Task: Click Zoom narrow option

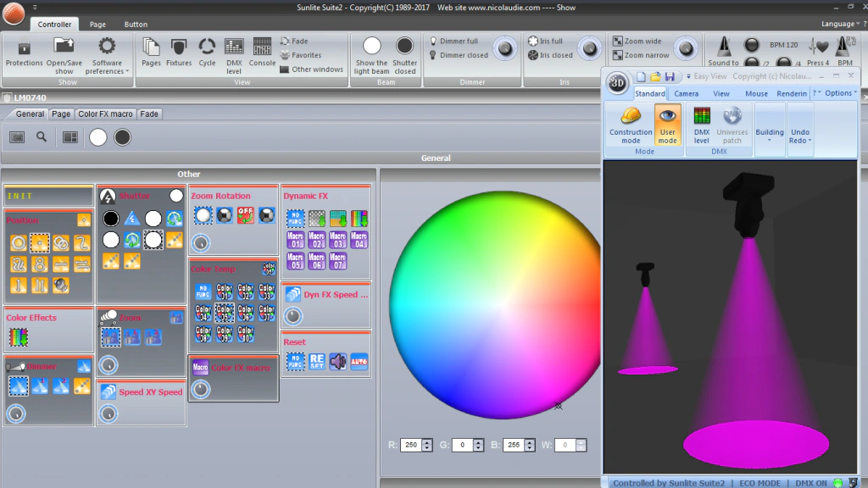Action: point(641,55)
